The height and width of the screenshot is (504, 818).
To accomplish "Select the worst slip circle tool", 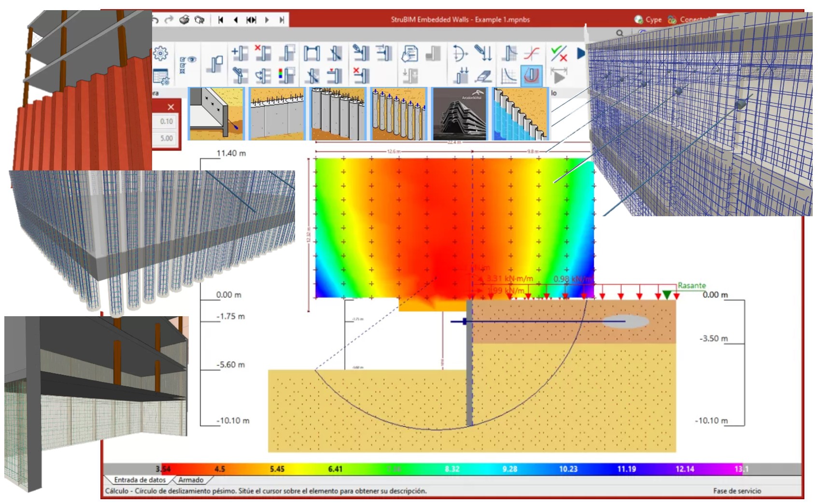I will (531, 76).
